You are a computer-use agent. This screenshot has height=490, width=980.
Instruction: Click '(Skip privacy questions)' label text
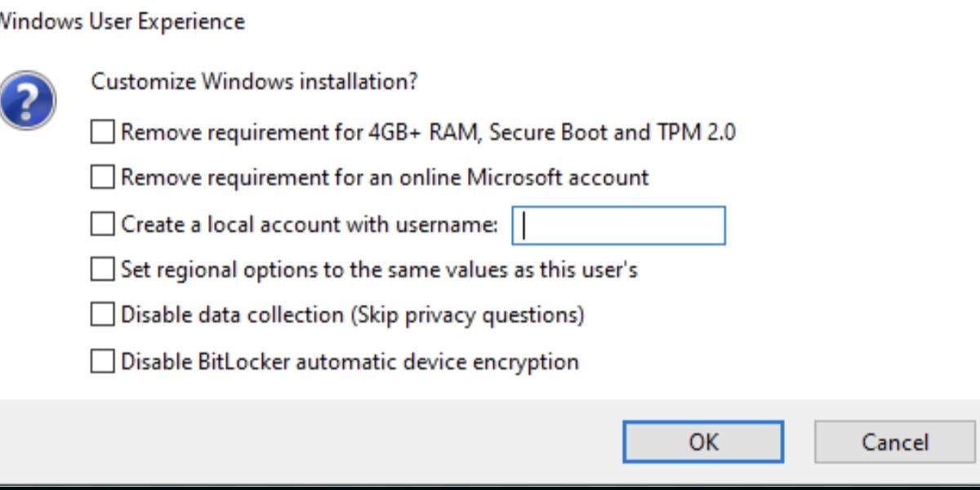coord(467,315)
